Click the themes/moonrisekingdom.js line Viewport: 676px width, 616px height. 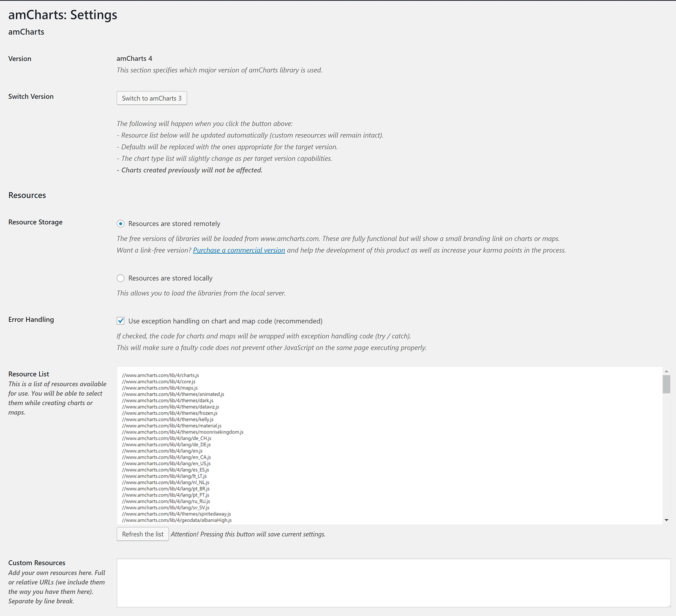(x=183, y=432)
